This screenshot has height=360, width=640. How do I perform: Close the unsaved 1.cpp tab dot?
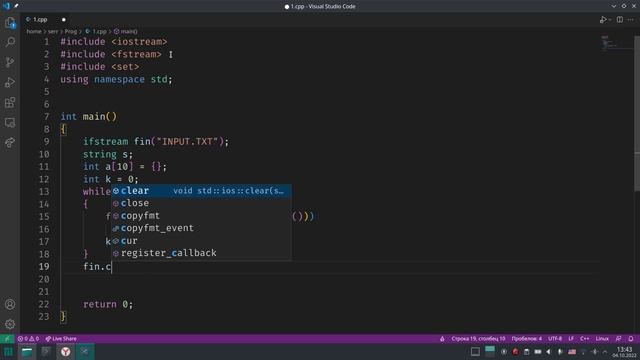pos(64,20)
